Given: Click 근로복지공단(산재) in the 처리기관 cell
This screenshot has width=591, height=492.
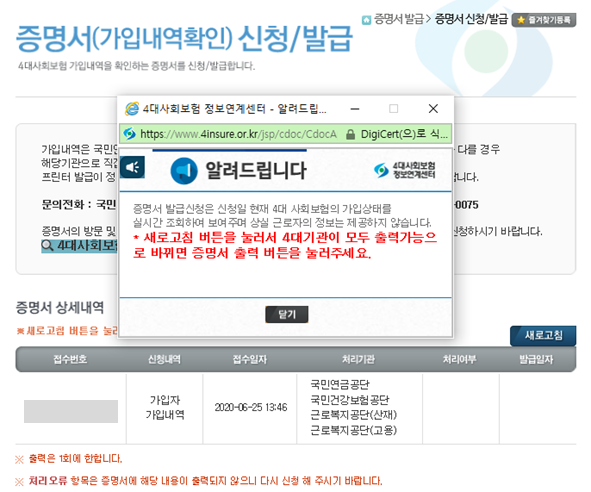Looking at the screenshot, I should (x=354, y=415).
